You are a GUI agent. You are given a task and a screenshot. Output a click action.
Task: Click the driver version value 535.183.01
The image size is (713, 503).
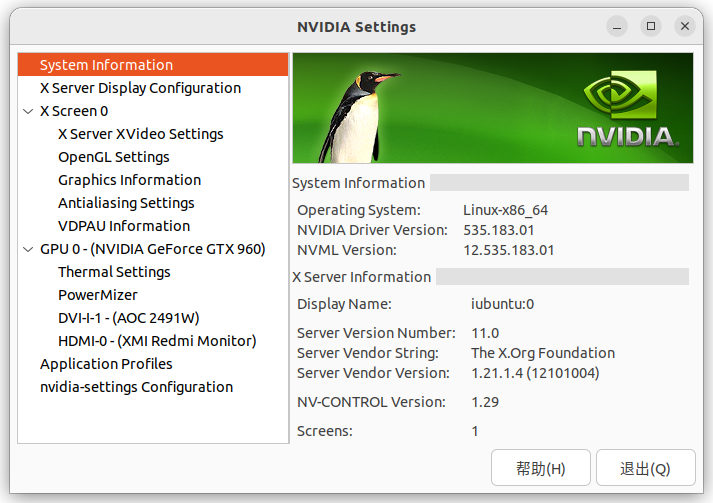tap(498, 230)
